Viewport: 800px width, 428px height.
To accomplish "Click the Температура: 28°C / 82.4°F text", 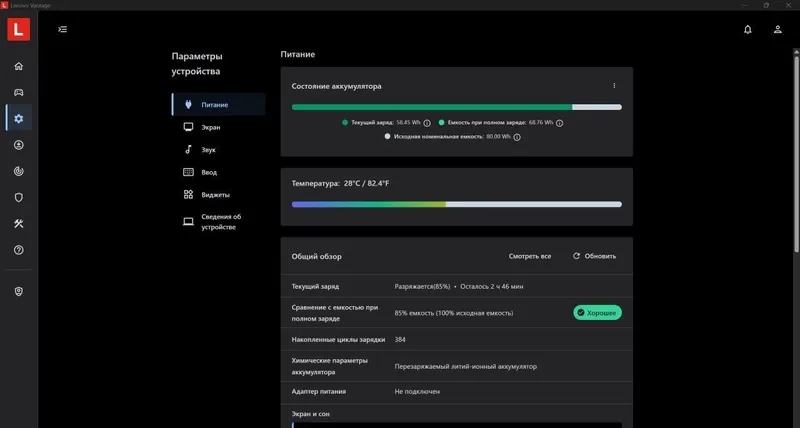I will click(x=340, y=183).
